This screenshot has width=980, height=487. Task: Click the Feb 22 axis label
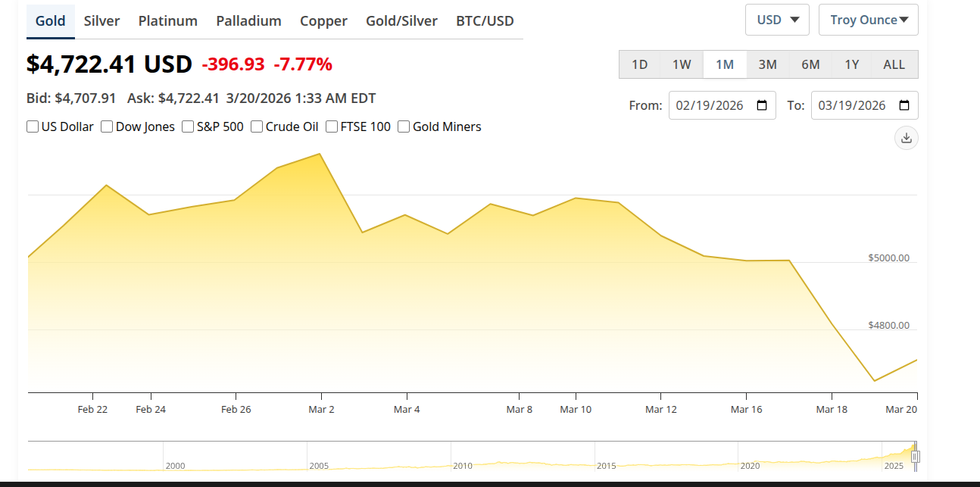click(x=92, y=409)
